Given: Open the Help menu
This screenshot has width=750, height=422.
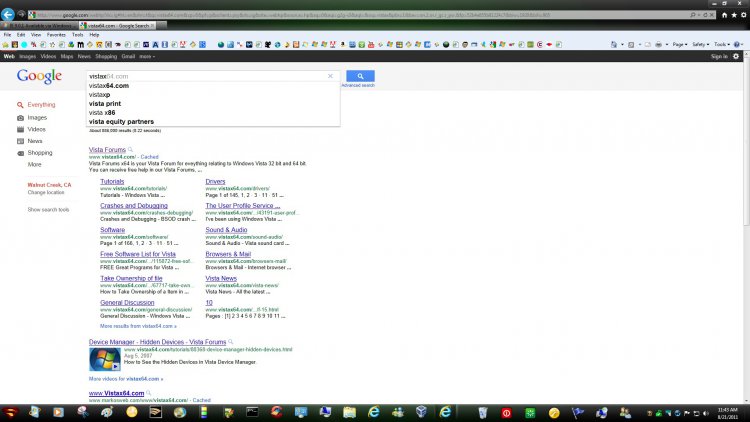Looking at the screenshot, I should coord(94,35).
